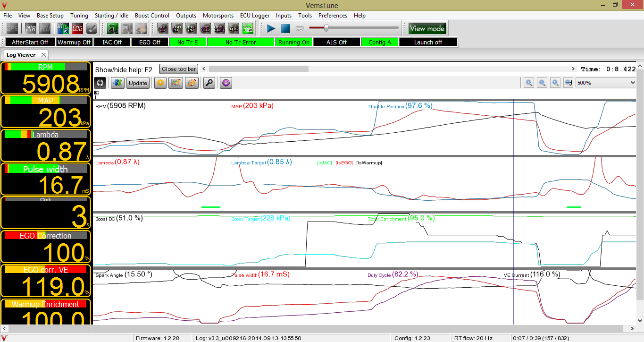Screen dimensions: 644x342
Task: Click the magnifier search icon in log toolbar
Action: coord(209,83)
